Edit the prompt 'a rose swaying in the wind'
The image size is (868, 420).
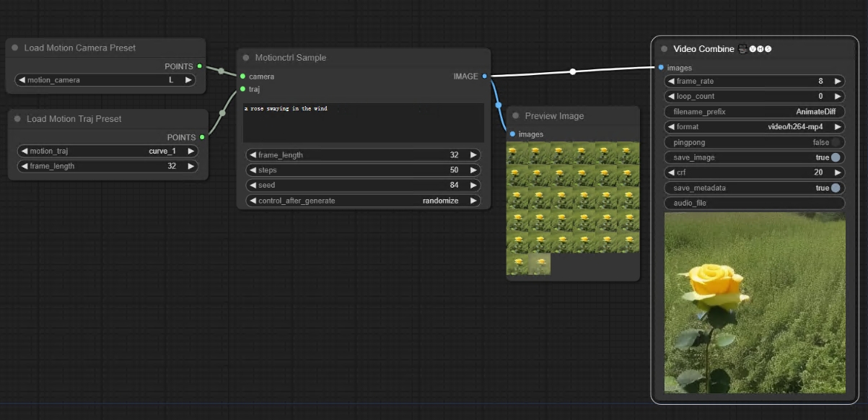coord(364,122)
